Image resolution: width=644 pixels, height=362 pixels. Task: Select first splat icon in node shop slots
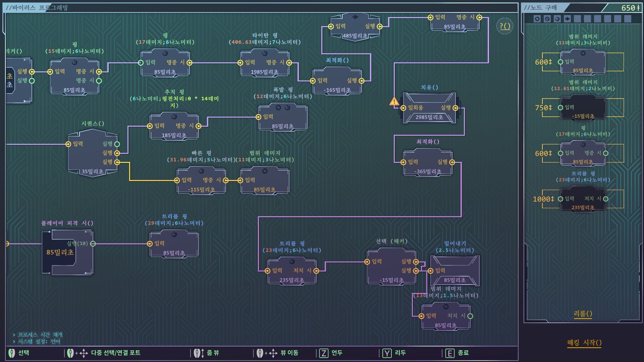(x=537, y=19)
